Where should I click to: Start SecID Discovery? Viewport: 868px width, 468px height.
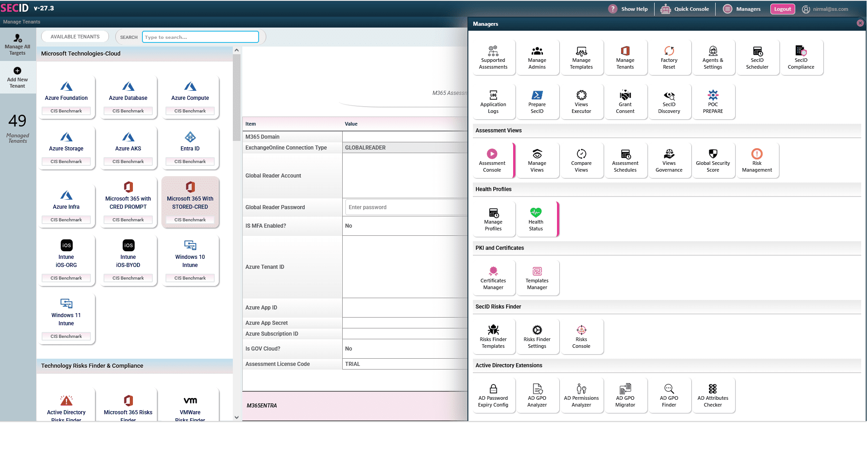669,102
